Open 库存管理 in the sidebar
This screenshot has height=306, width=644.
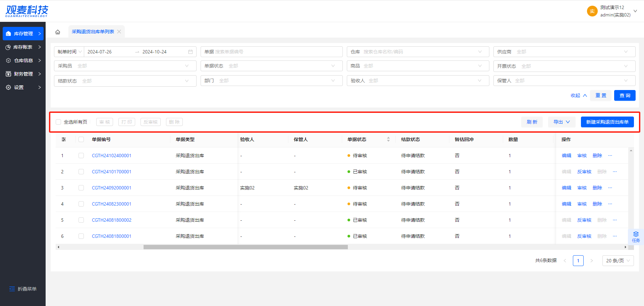tap(23, 34)
